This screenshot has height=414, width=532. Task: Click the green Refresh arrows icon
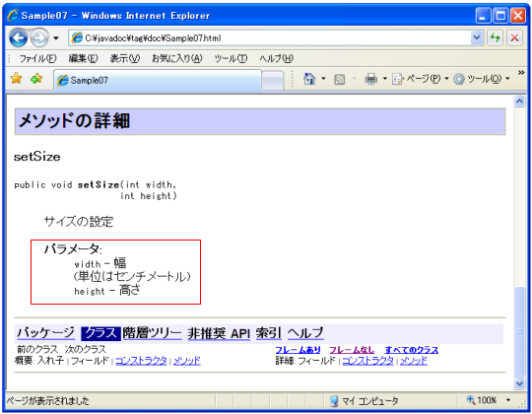pyautogui.click(x=495, y=37)
